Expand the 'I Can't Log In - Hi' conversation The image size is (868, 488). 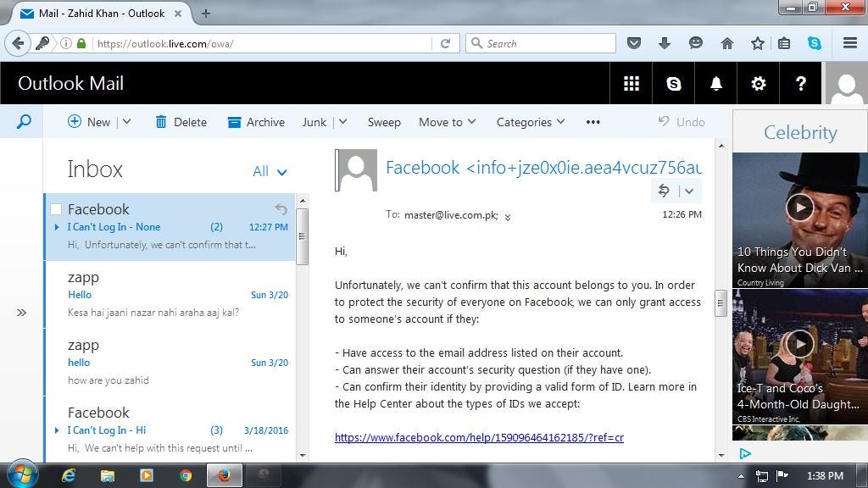click(57, 430)
